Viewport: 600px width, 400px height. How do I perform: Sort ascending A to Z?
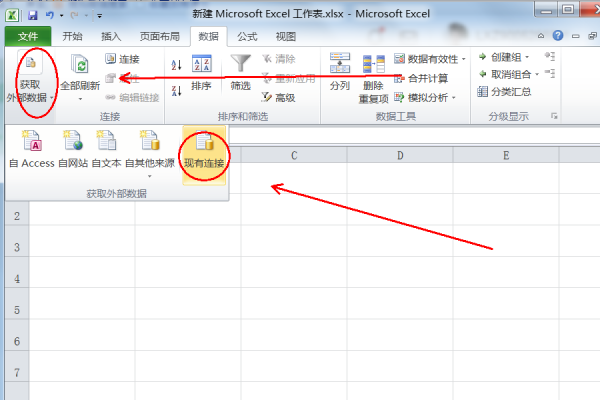click(x=176, y=65)
